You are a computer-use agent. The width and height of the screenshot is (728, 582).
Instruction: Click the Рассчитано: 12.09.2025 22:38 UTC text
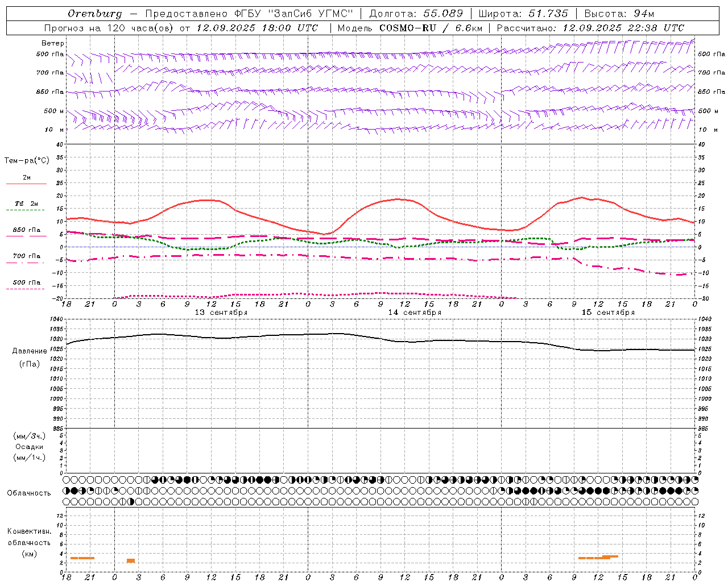590,28
